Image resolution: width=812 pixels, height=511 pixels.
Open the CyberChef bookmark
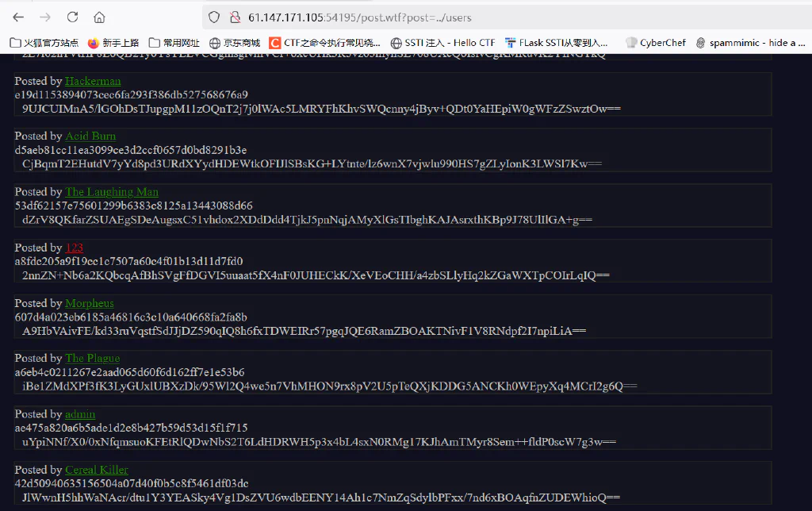[x=656, y=43]
